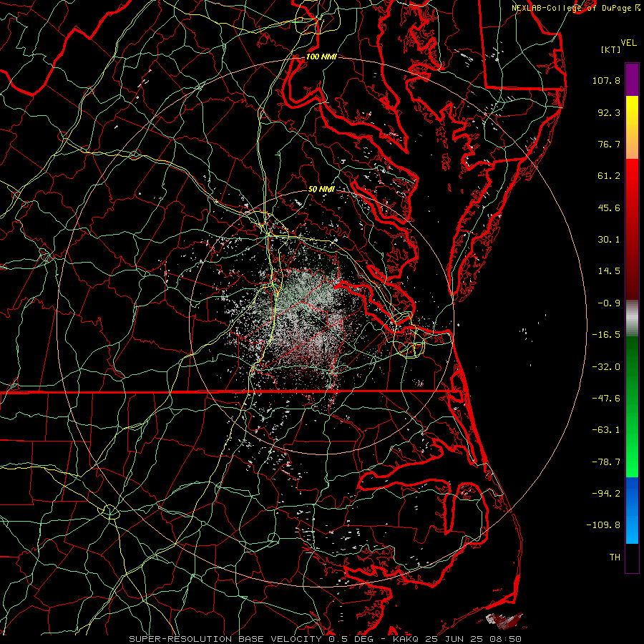Click the 45.6 velocity legend value
The height and width of the screenshot is (644, 644).
point(609,208)
